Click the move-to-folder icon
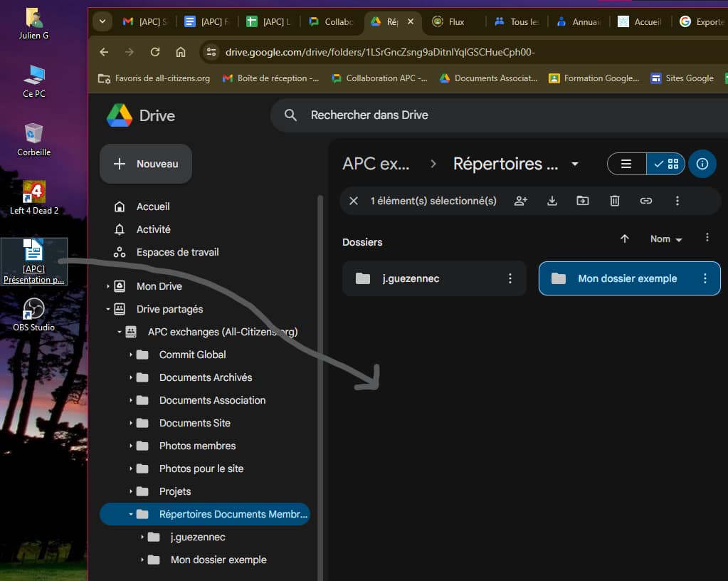This screenshot has width=728, height=581. click(583, 201)
